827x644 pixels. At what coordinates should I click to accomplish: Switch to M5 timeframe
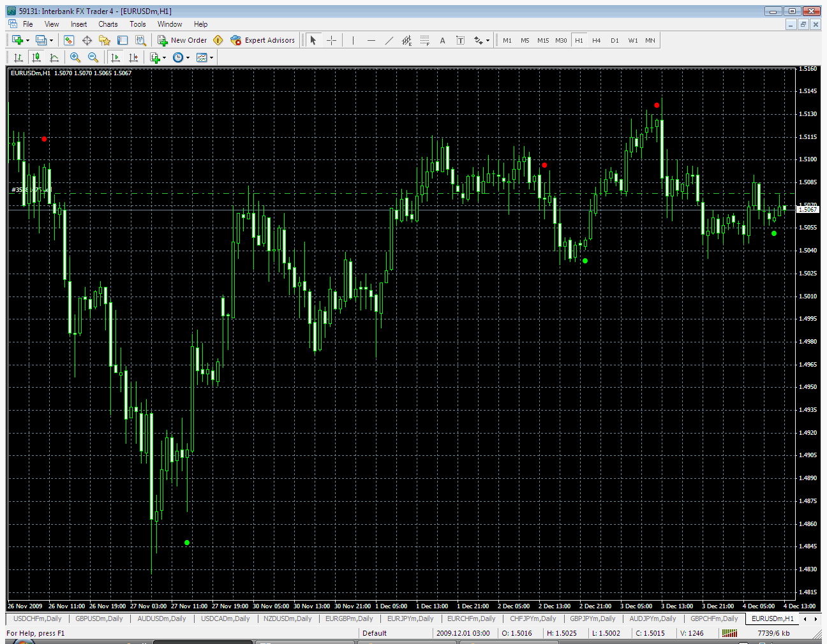[x=525, y=40]
